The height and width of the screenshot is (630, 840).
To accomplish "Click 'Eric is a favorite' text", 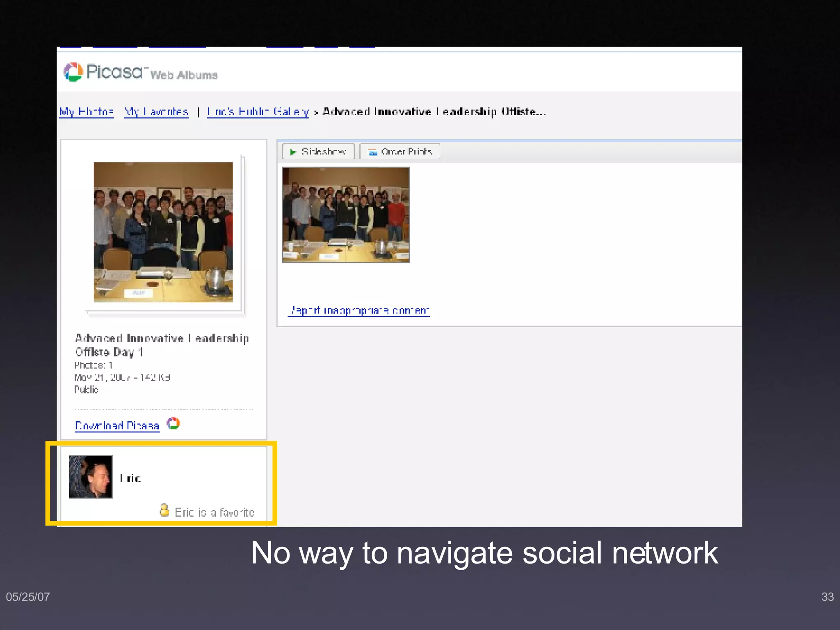I will (x=215, y=512).
